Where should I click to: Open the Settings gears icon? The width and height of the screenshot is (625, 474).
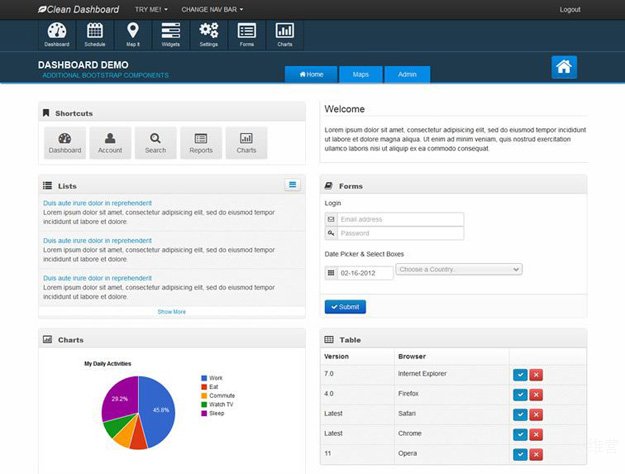(209, 35)
